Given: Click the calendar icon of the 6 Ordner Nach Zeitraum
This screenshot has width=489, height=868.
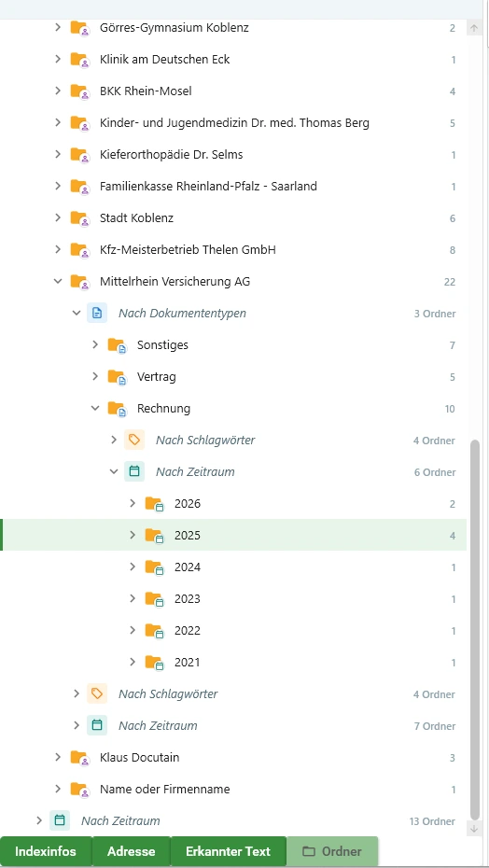Looking at the screenshot, I should [134, 471].
